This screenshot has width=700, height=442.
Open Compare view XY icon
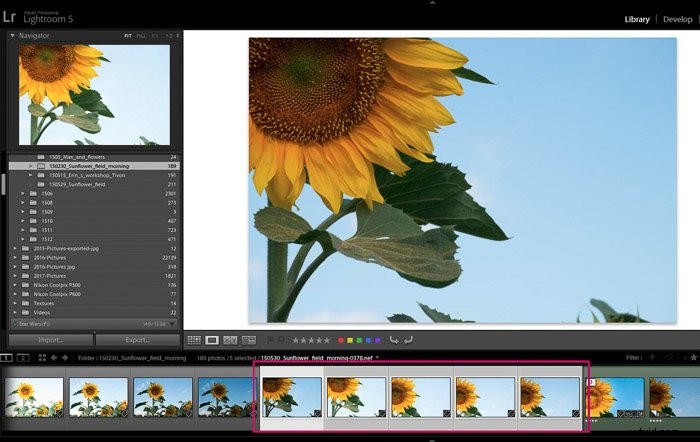[x=230, y=340]
